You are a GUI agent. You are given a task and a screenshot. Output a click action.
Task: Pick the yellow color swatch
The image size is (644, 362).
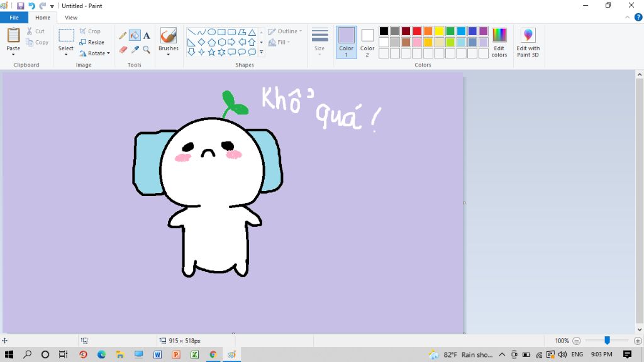click(439, 31)
